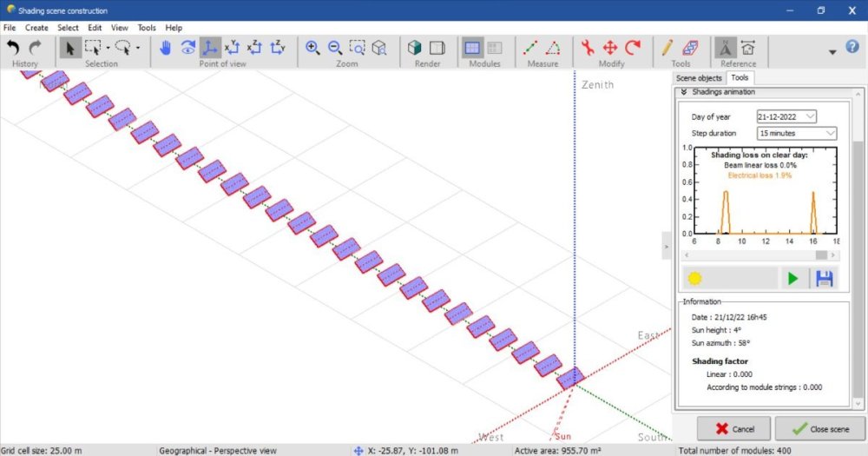Click the red Move cross-arrows tool
The height and width of the screenshot is (456, 868).
tap(610, 49)
